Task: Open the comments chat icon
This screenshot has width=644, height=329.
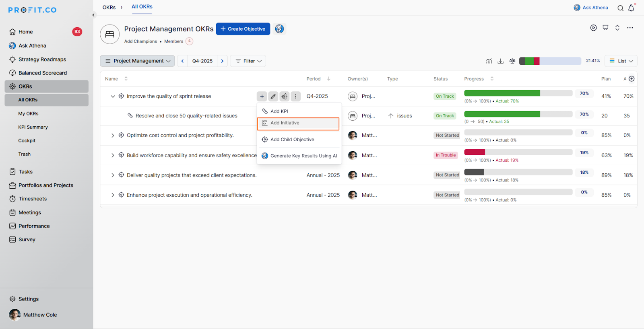Action: pyautogui.click(x=605, y=28)
